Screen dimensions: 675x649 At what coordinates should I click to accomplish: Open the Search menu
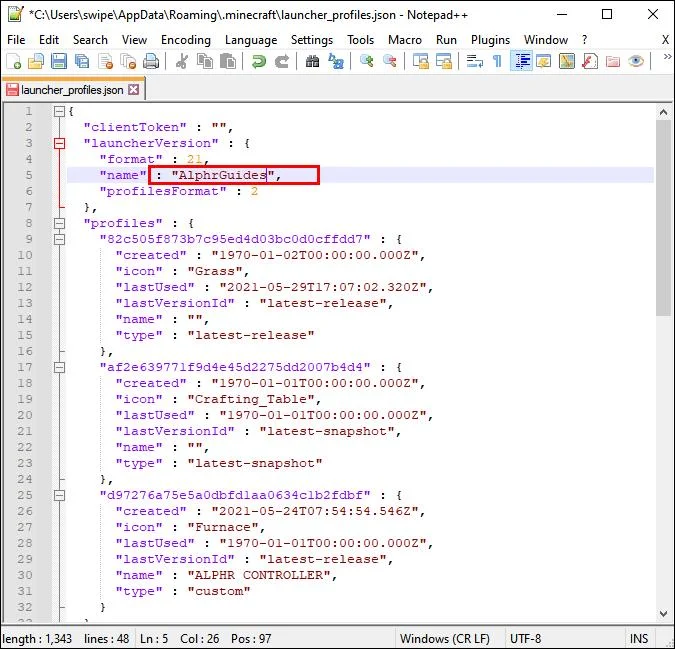[90, 40]
